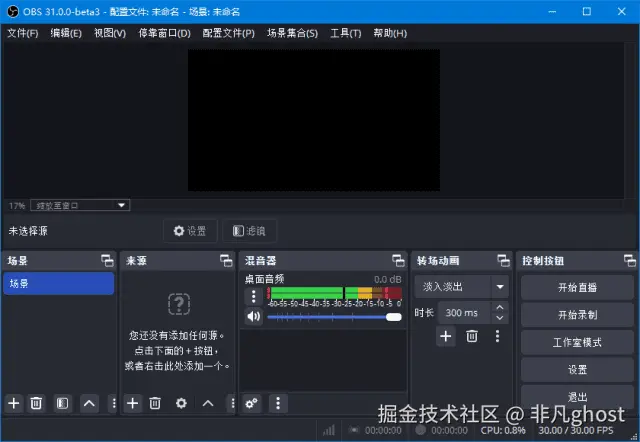Open Sources panel three-dot menu

[232, 403]
